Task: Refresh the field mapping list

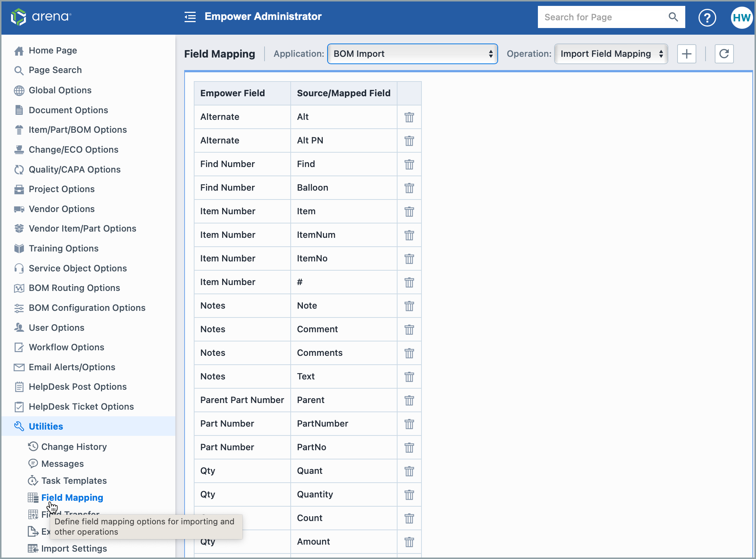Action: 724,54
